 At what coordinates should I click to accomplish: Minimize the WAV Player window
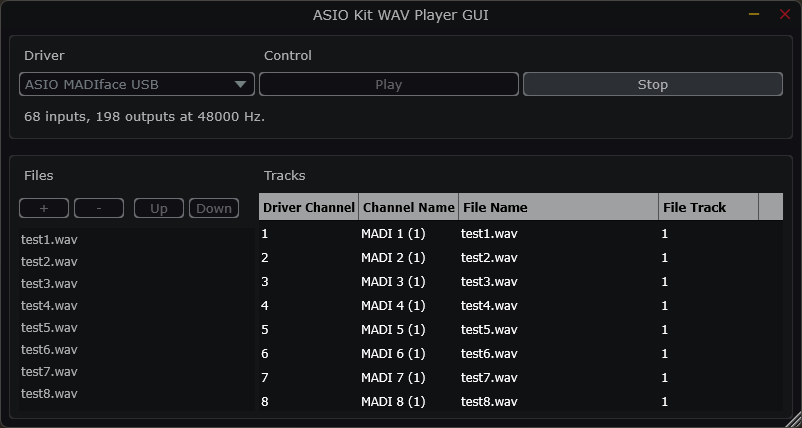tap(754, 15)
